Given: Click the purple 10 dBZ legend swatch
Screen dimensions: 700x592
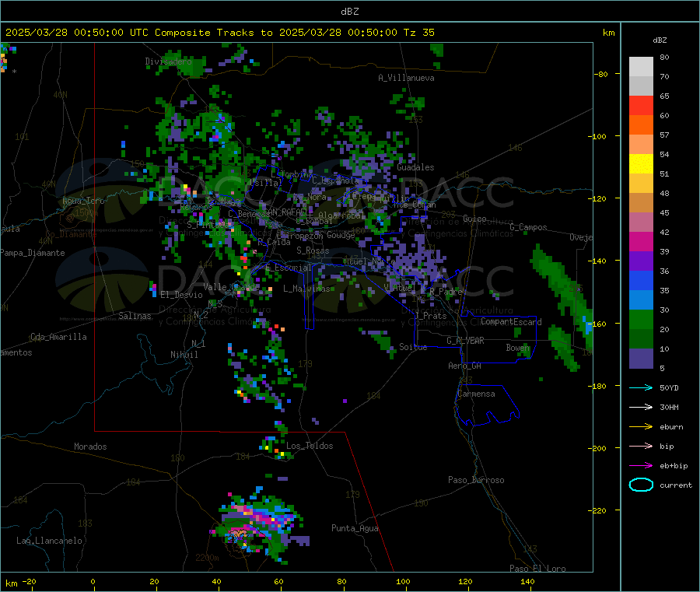Looking at the screenshot, I should coord(641,359).
